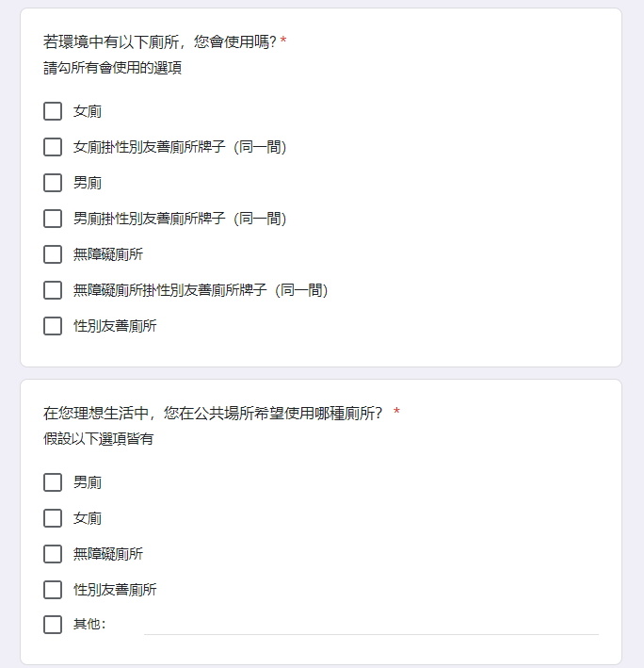This screenshot has height=668, width=644.
Task: Tick 無障礙廁所 in the first question
Action: click(x=53, y=254)
